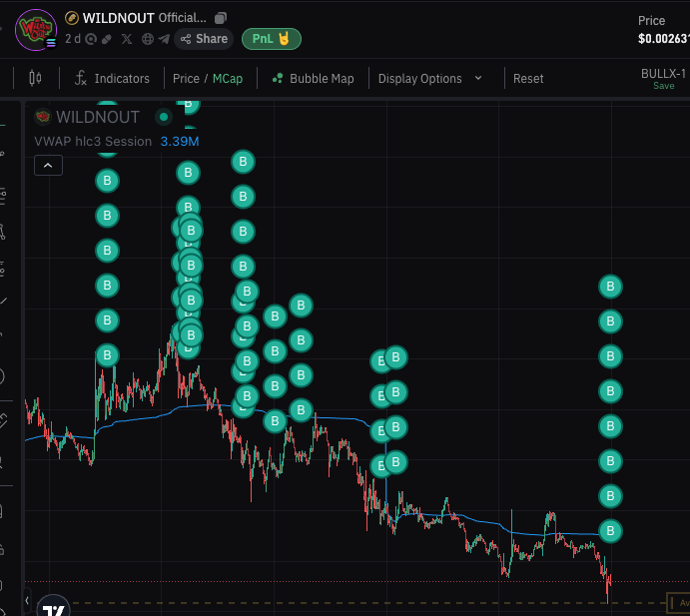
Task: Click the WILDNOUT symbol name in the chart legend
Action: 98,117
